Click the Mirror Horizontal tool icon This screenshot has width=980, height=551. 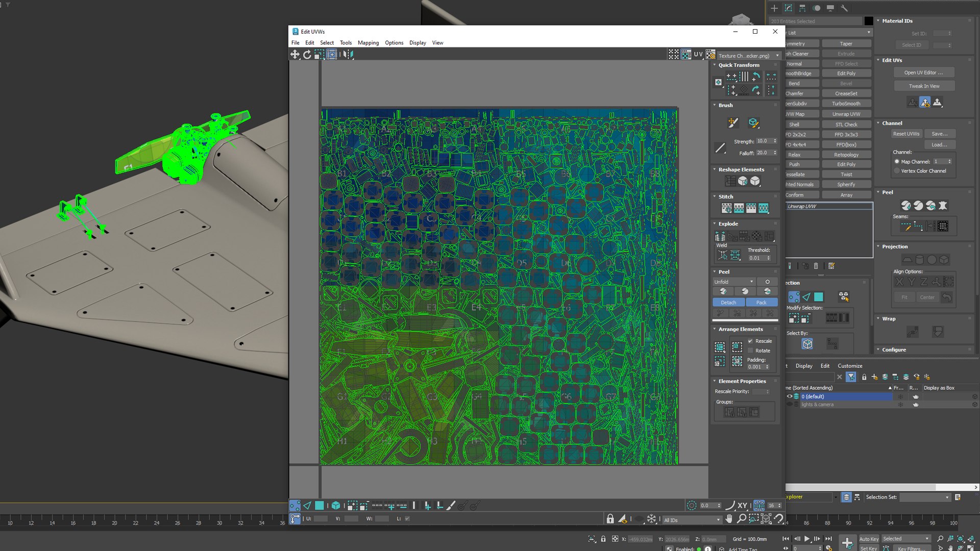pos(348,55)
